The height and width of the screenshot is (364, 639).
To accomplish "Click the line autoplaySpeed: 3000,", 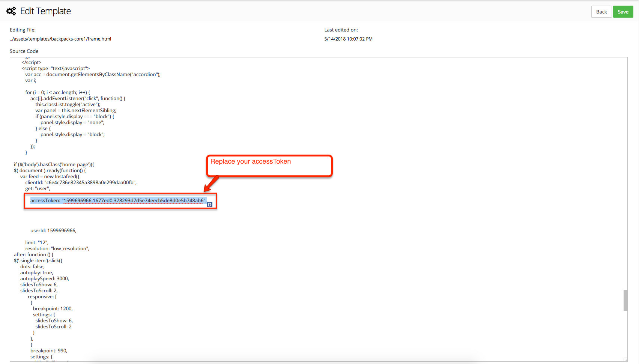I will [45, 279].
